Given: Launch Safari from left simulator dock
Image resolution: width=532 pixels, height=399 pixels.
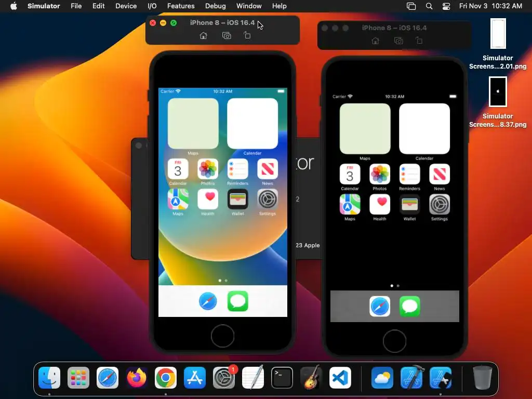Looking at the screenshot, I should 208,301.
